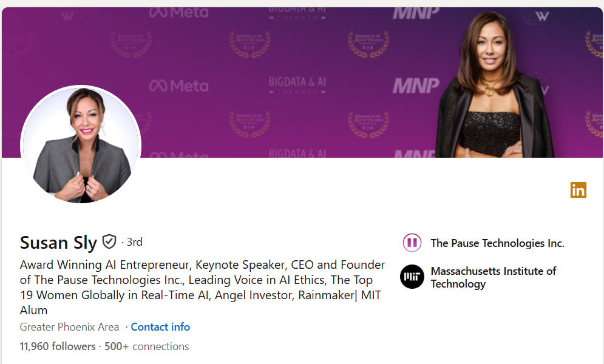Click the purple banner cover image

tap(302, 83)
